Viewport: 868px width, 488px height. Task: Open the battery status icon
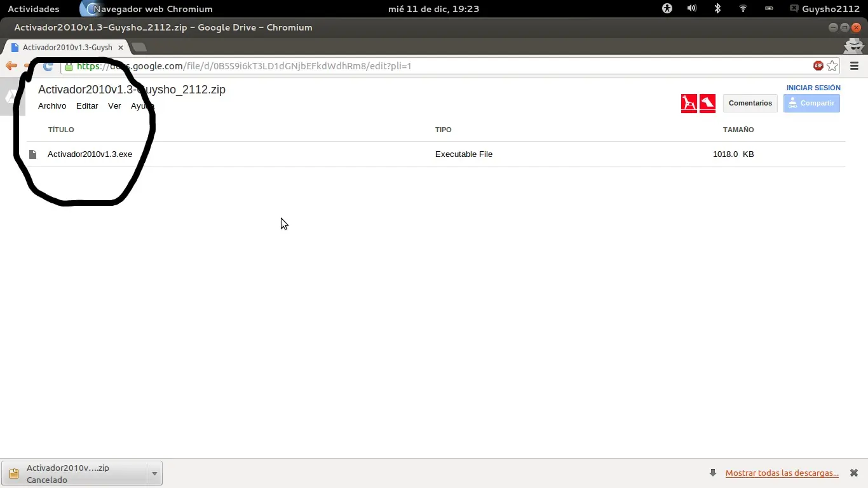click(x=769, y=9)
